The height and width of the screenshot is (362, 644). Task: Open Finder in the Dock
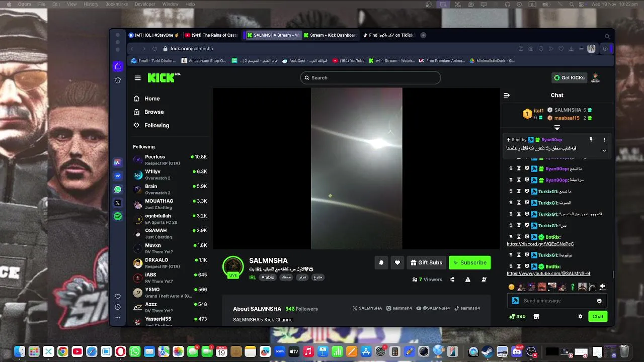(20, 352)
